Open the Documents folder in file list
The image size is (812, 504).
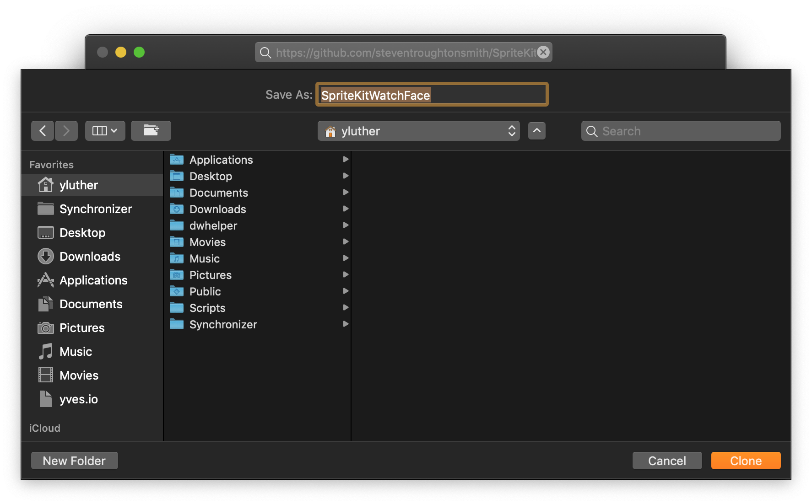[257, 193]
